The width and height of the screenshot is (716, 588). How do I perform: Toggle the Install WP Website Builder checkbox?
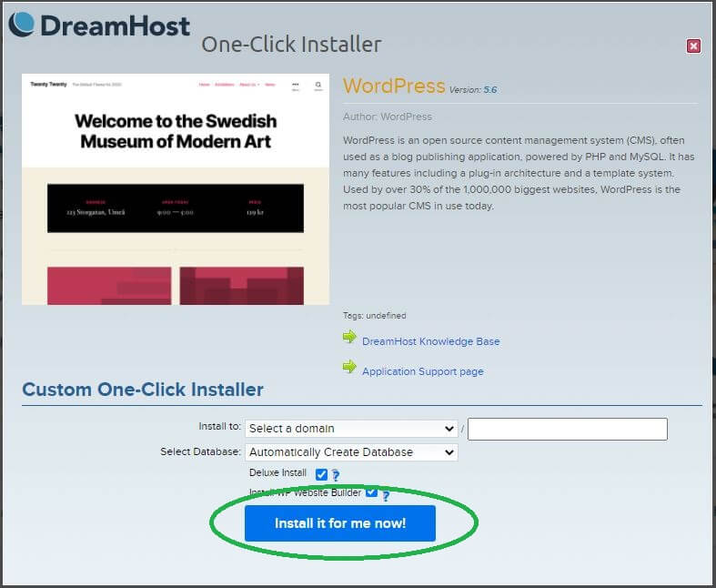[x=371, y=492]
